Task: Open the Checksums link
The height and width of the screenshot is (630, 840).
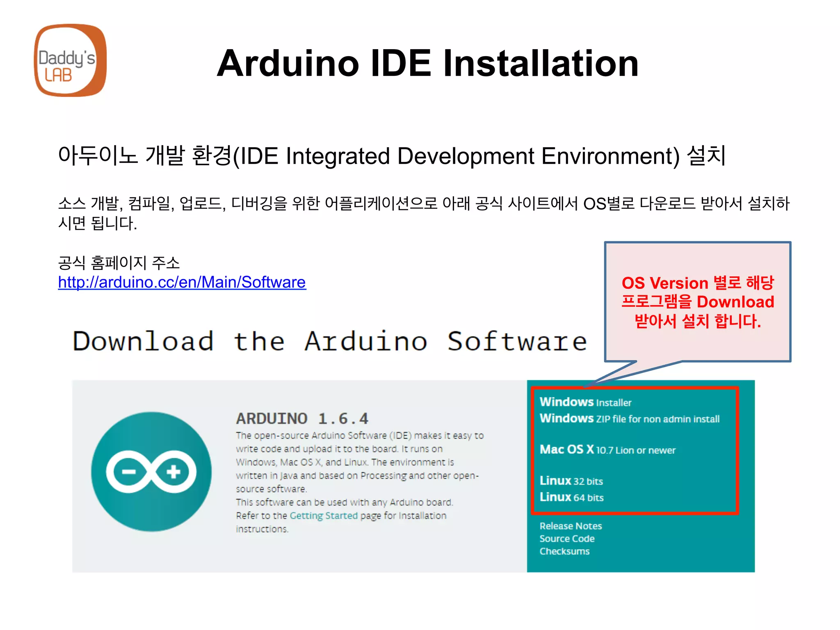Action: click(x=564, y=551)
